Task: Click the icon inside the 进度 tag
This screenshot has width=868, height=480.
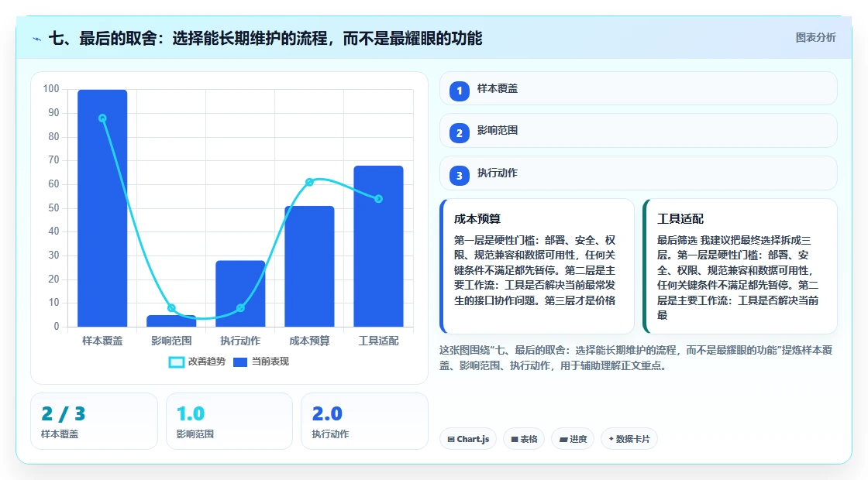Action: pyautogui.click(x=563, y=439)
